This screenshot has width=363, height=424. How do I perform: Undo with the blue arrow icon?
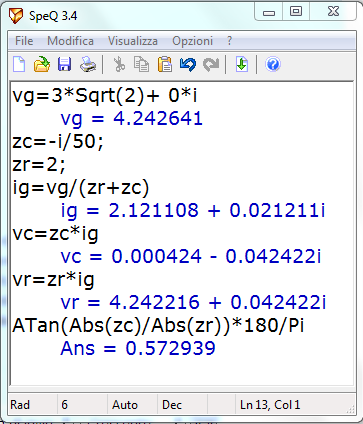[188, 64]
